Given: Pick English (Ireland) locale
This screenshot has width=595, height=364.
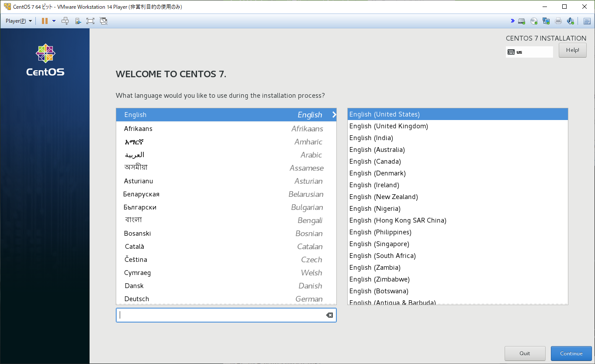Looking at the screenshot, I should point(458,185).
